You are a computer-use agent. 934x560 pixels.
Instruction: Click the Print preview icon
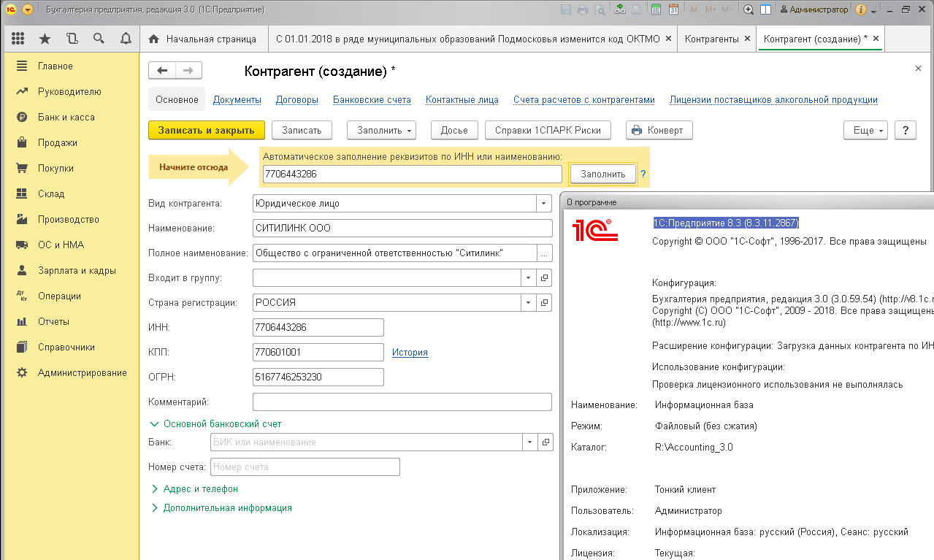coord(600,9)
